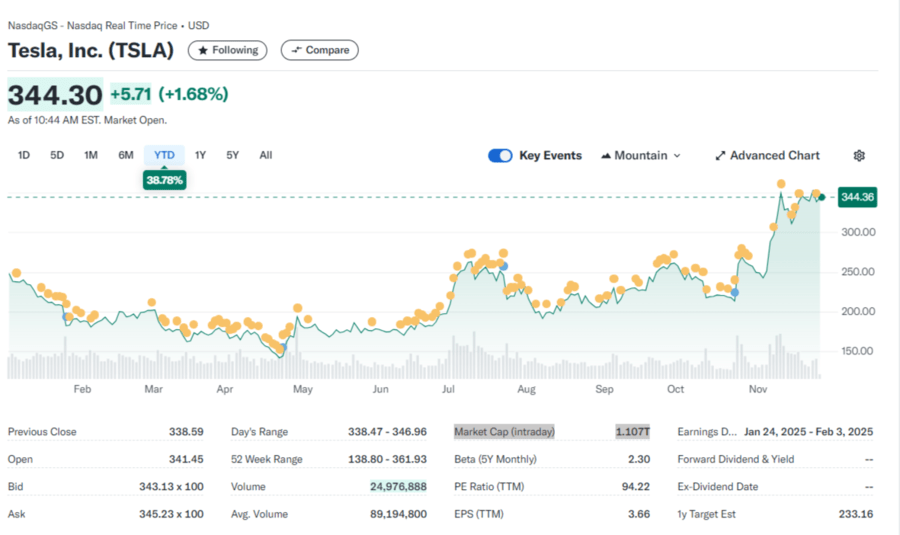Image resolution: width=900 pixels, height=535 pixels.
Task: Click the Open value 341.45
Action: (x=186, y=459)
